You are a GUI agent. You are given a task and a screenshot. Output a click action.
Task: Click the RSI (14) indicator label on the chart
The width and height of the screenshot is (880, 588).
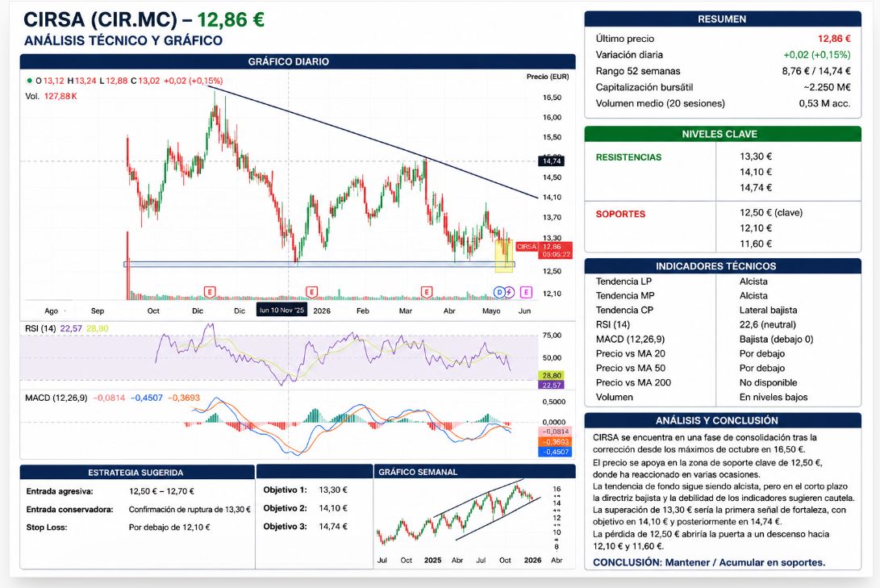click(x=40, y=328)
